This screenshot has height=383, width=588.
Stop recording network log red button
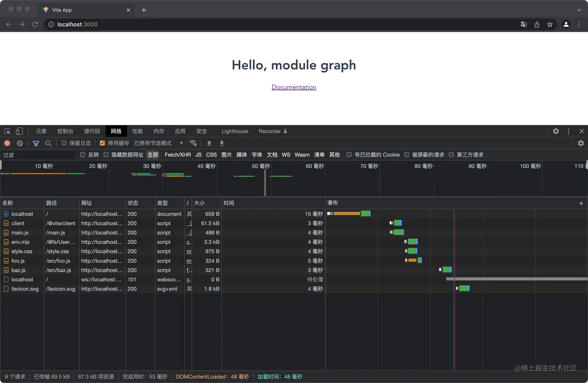tap(7, 143)
